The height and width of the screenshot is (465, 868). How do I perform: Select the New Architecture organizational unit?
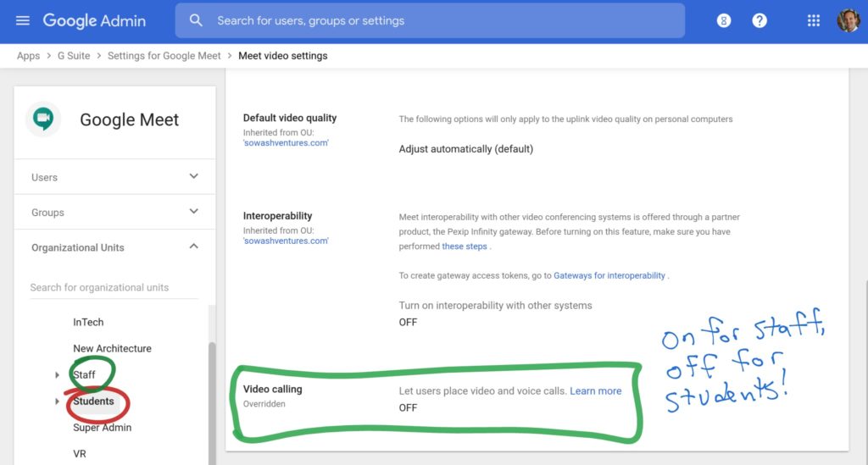(112, 348)
